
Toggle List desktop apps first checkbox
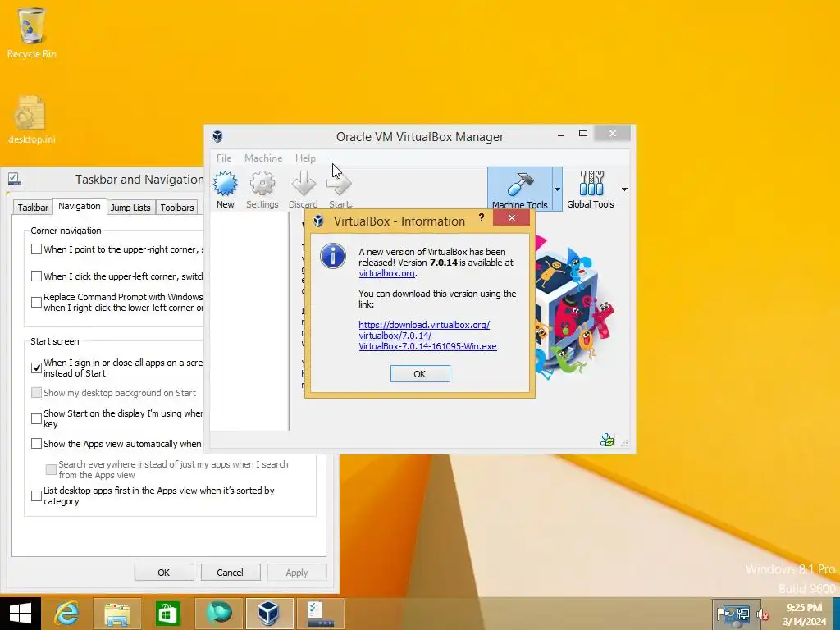tap(36, 495)
